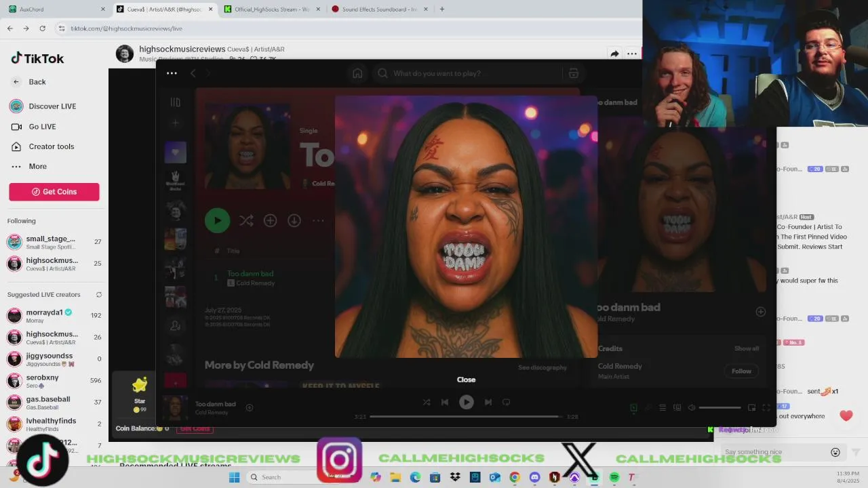Click play button in bottom player
Viewport: 868px width, 488px height.
pos(466,402)
